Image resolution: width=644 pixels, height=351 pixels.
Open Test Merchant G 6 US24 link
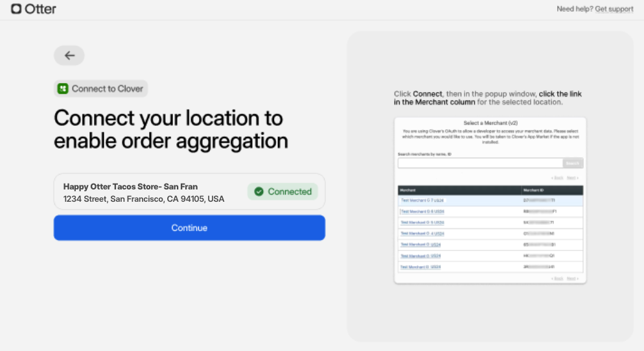(422, 212)
